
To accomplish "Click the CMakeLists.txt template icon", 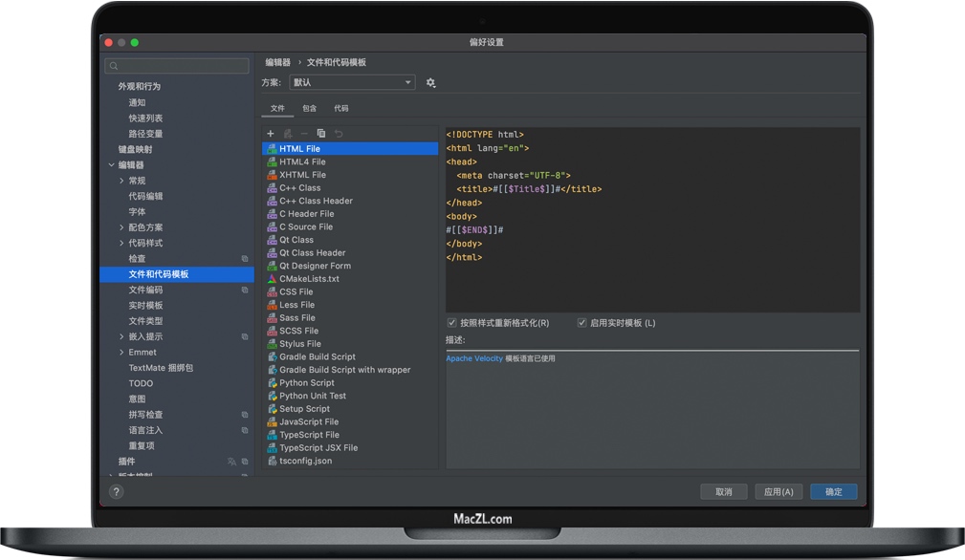I will 272,278.
